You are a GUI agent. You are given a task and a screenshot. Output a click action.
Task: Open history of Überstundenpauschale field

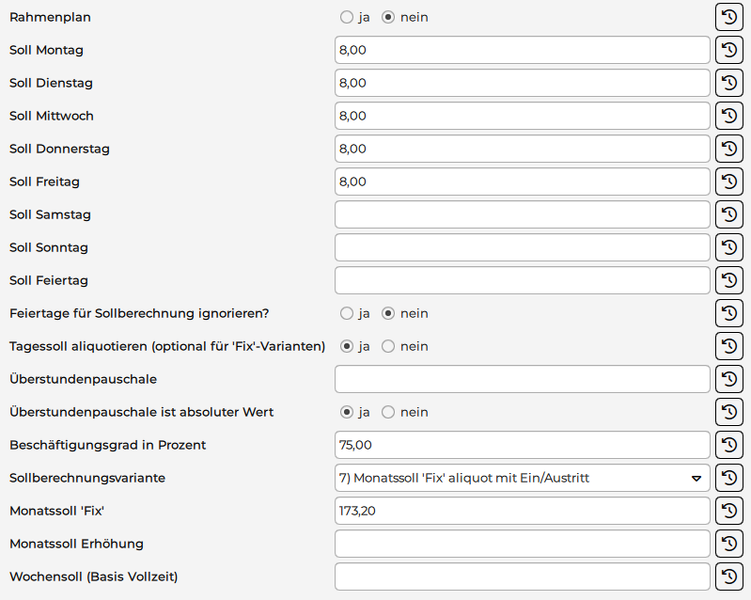(729, 379)
